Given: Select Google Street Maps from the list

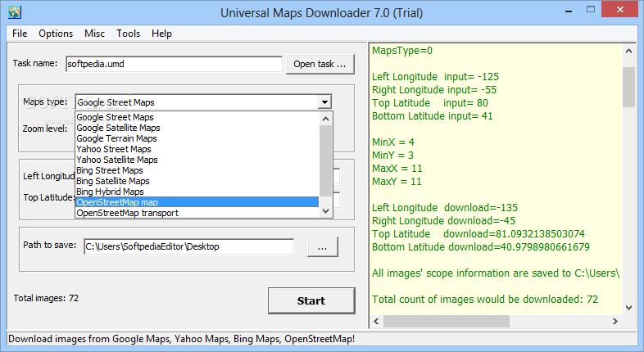Looking at the screenshot, I should point(197,117).
